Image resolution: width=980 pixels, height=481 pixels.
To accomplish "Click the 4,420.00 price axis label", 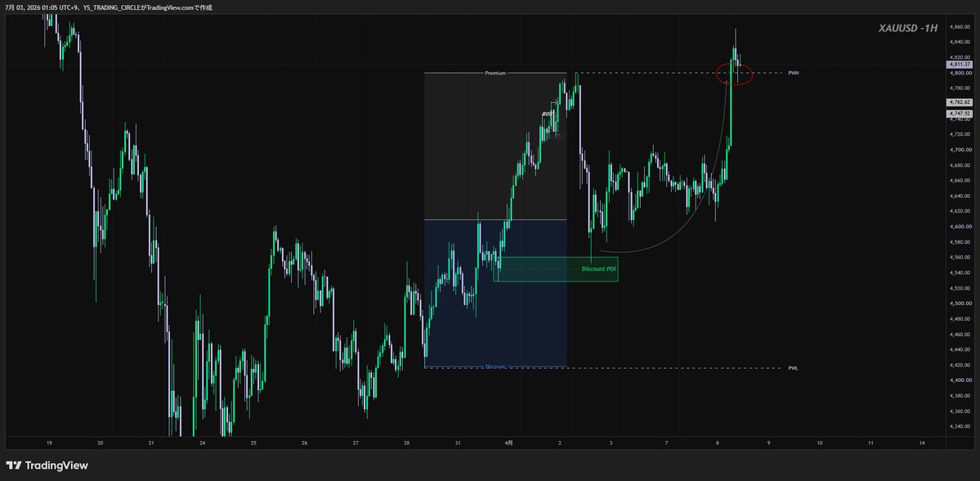I will pyautogui.click(x=960, y=366).
